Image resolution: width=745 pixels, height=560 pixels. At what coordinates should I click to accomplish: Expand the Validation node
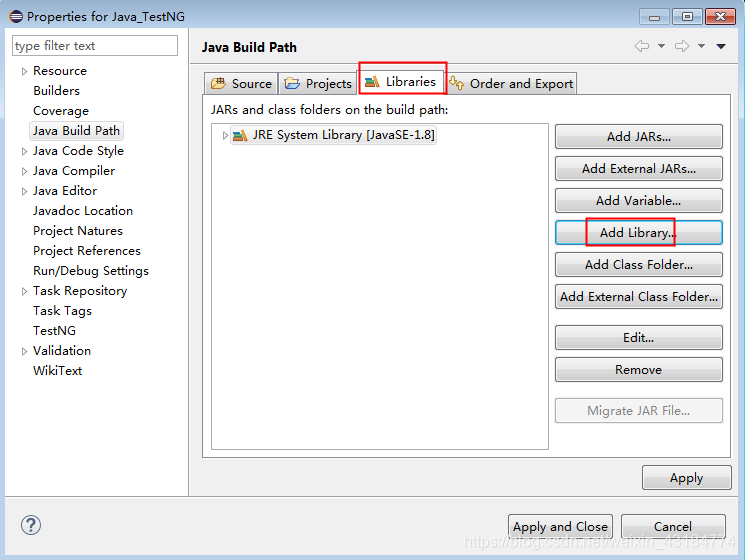click(x=24, y=351)
